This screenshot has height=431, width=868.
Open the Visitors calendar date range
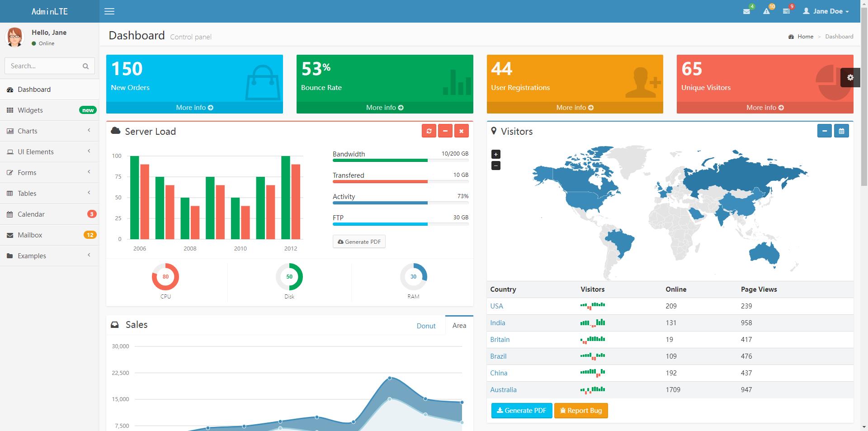click(x=841, y=131)
